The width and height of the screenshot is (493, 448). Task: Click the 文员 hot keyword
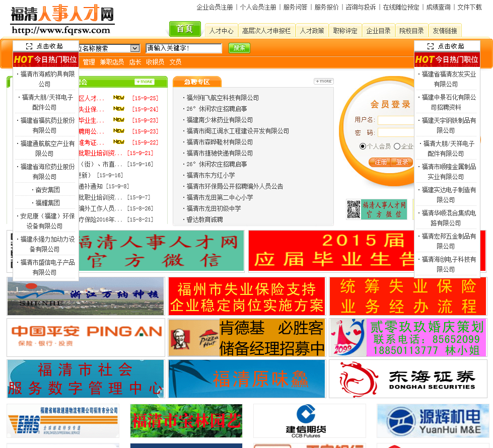point(175,62)
